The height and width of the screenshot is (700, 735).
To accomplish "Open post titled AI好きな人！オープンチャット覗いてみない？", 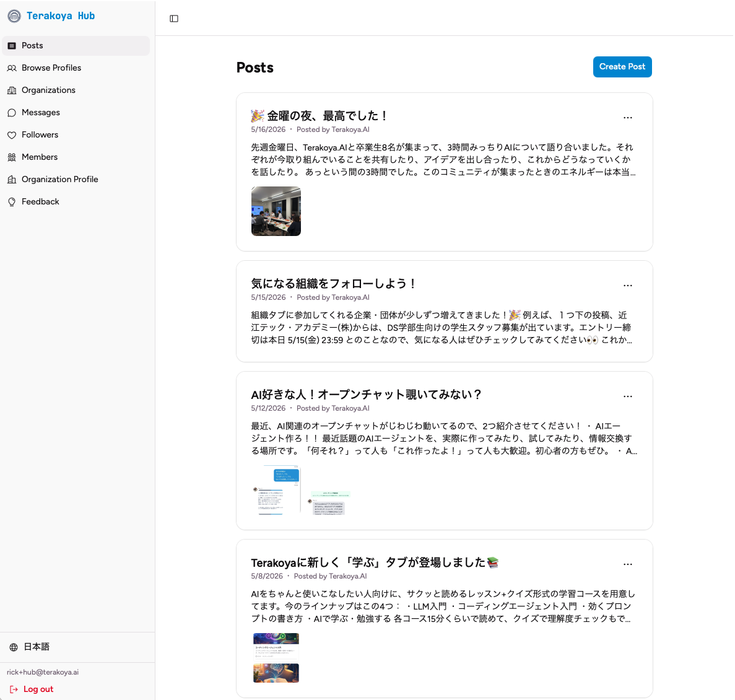I will (x=366, y=395).
